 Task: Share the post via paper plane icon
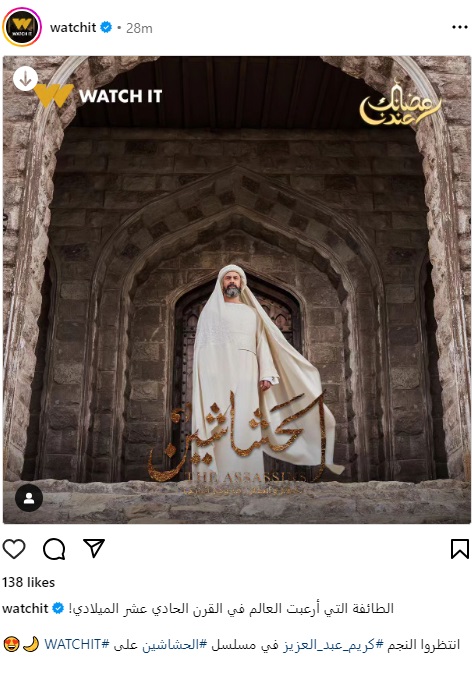click(x=94, y=548)
